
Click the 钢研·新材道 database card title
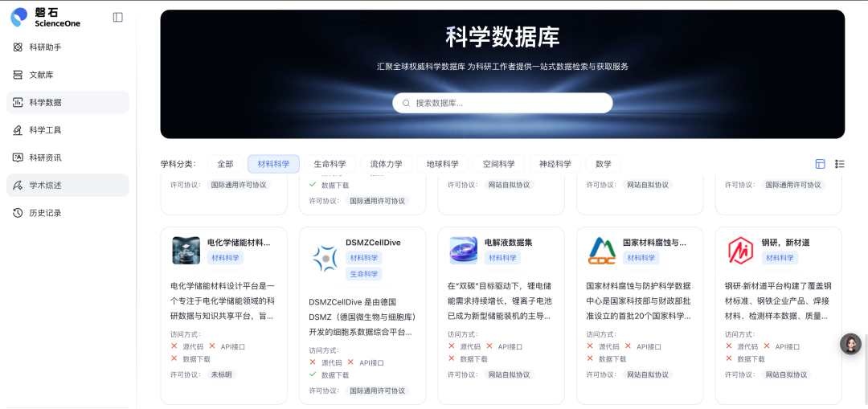point(785,242)
